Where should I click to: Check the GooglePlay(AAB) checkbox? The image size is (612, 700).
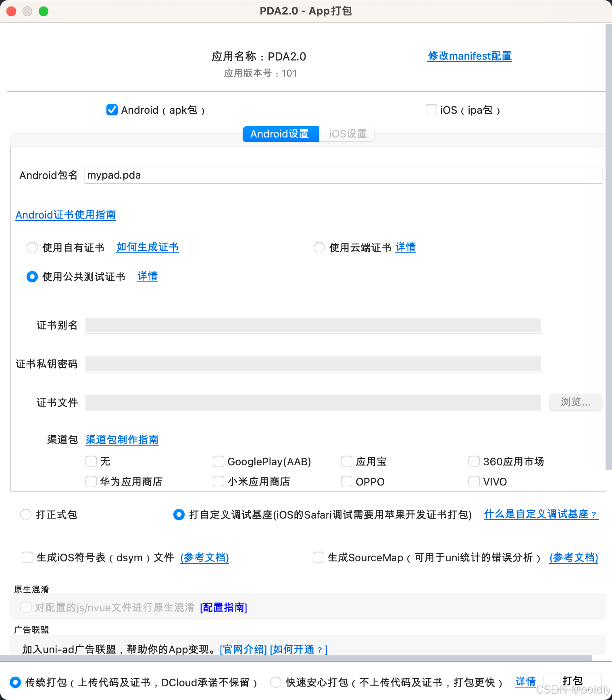point(219,461)
